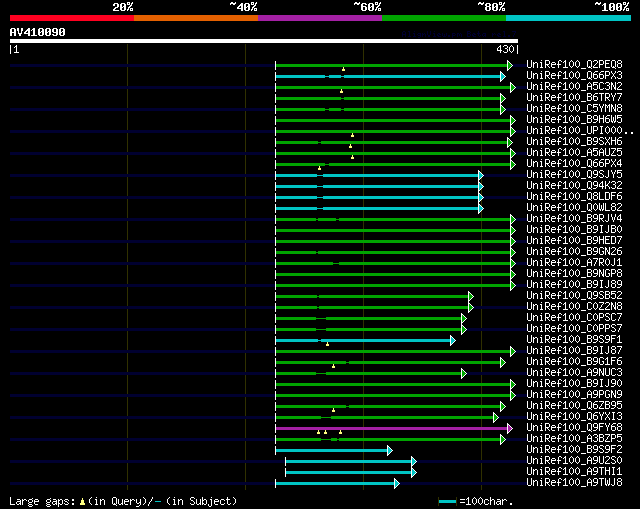Select hit label UniRef100_B9RJV4

click(x=574, y=219)
